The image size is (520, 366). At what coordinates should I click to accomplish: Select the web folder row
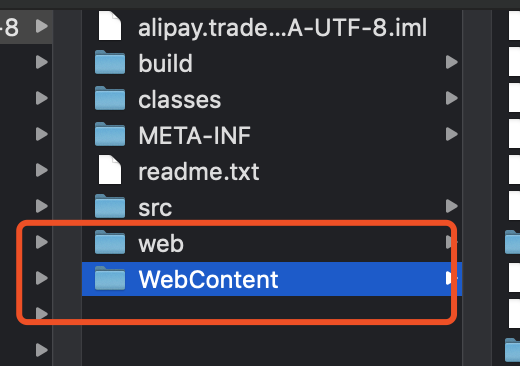point(272,242)
